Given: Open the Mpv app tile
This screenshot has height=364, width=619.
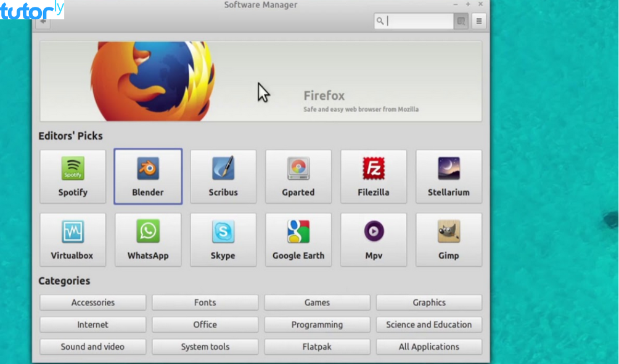Looking at the screenshot, I should 374,240.
